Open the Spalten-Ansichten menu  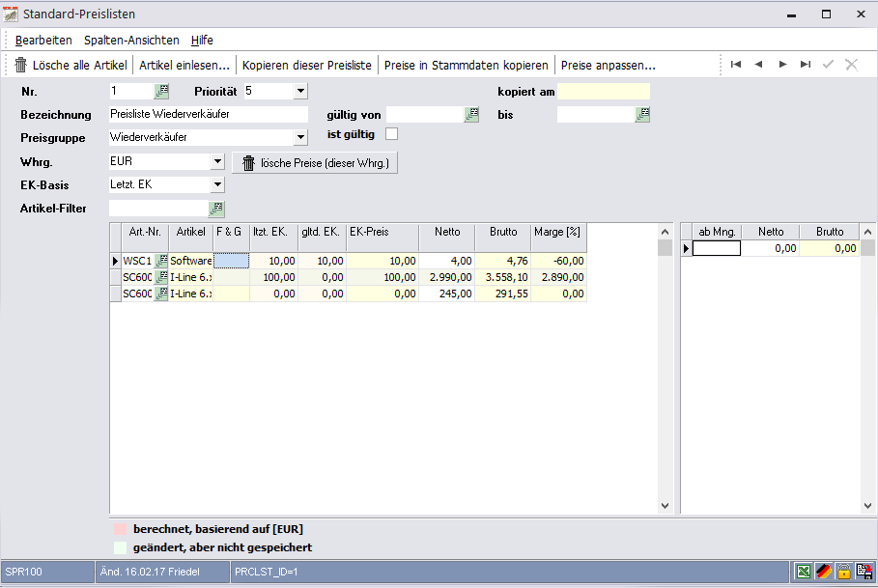click(x=131, y=40)
